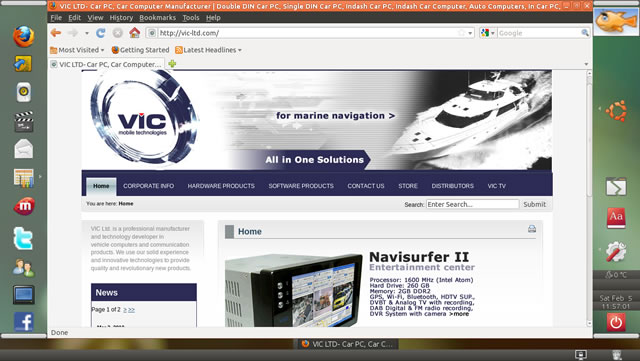640x361 pixels.
Task: Click the red power button icon
Action: point(616,322)
